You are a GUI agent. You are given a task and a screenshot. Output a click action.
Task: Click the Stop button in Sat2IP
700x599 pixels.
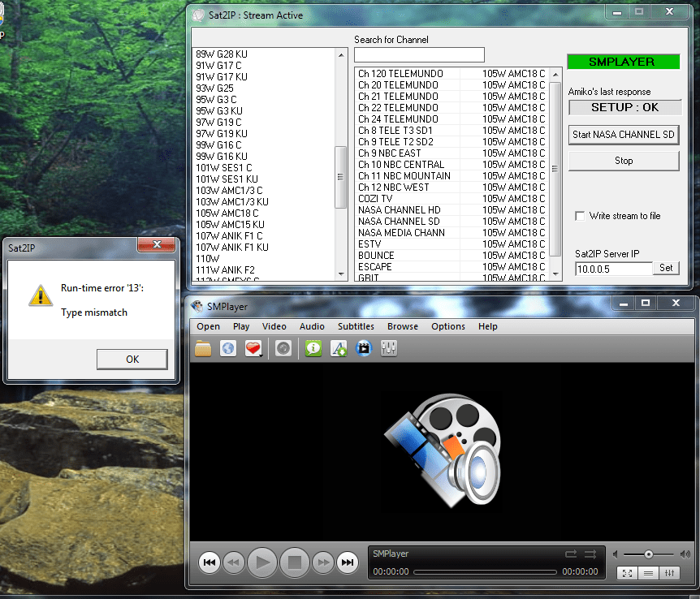tap(624, 161)
